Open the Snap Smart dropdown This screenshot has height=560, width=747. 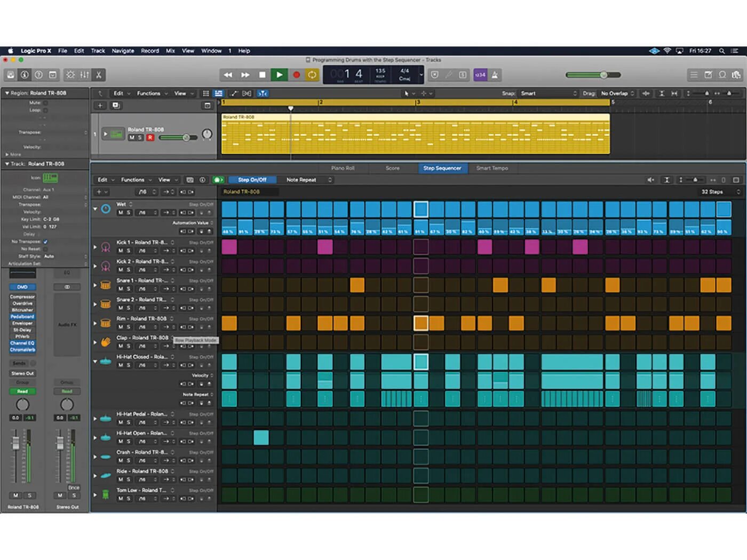pyautogui.click(x=549, y=93)
